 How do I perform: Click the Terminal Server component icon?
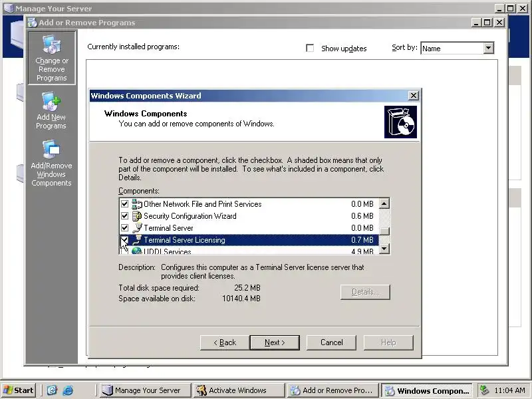137,227
